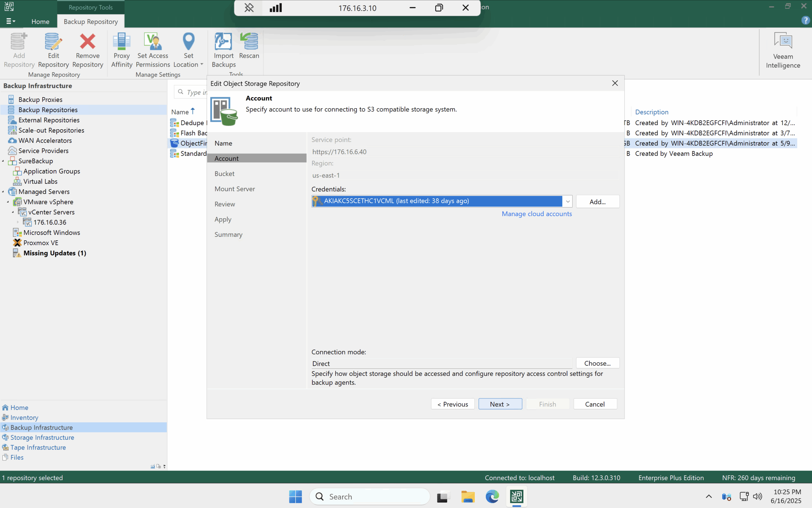This screenshot has height=508, width=812.
Task: Open Missing Updates (1) node
Action: 55,253
